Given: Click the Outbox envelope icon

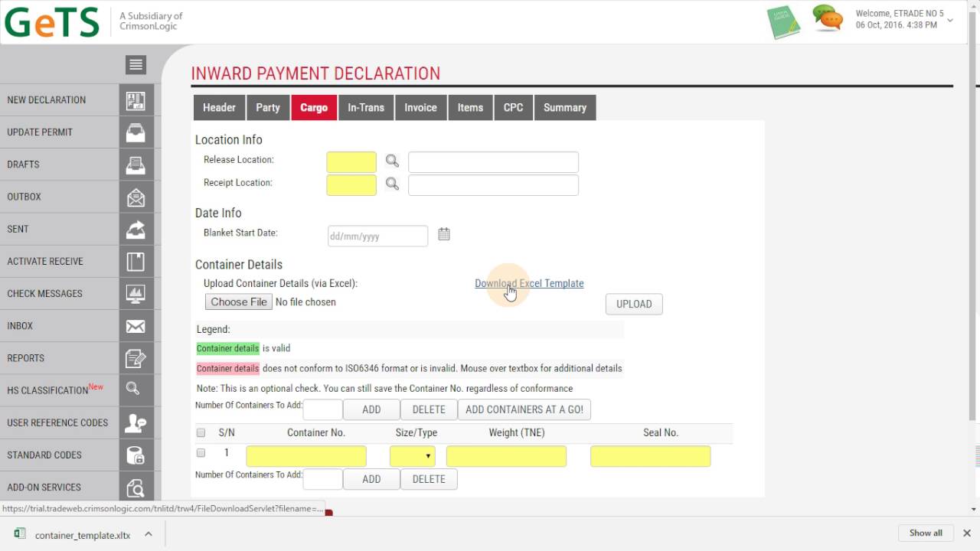Looking at the screenshot, I should (136, 197).
